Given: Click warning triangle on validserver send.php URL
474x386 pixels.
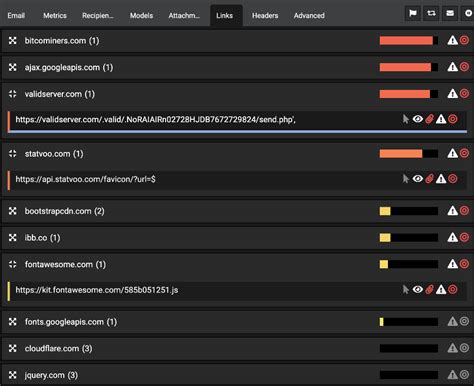Looking at the screenshot, I should coord(441,119).
